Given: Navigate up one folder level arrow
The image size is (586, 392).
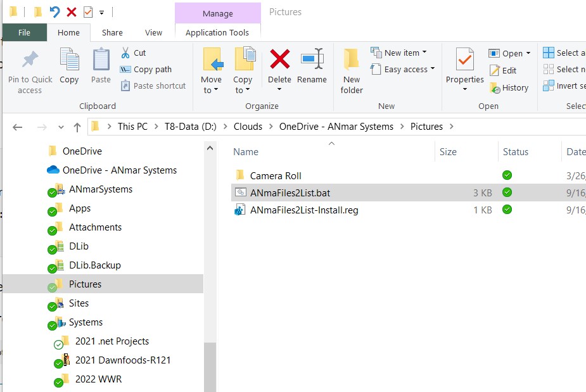Looking at the screenshot, I should tap(77, 127).
